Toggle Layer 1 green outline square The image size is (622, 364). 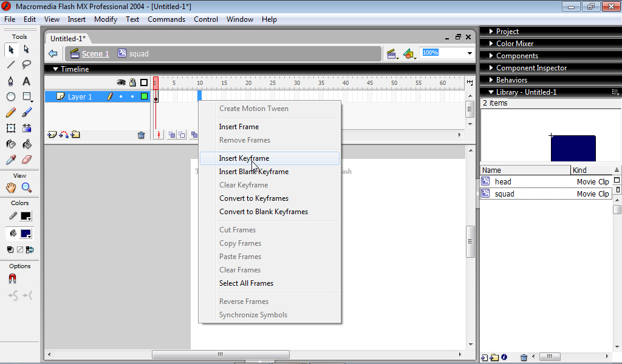pyautogui.click(x=145, y=96)
